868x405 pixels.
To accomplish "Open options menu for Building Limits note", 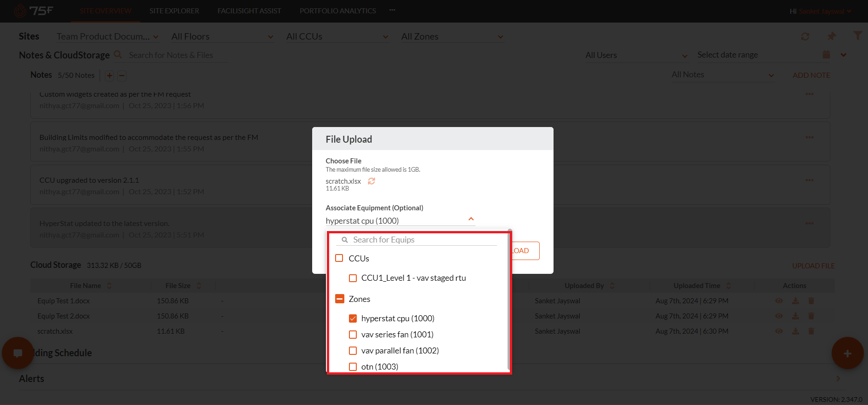I will 810,137.
